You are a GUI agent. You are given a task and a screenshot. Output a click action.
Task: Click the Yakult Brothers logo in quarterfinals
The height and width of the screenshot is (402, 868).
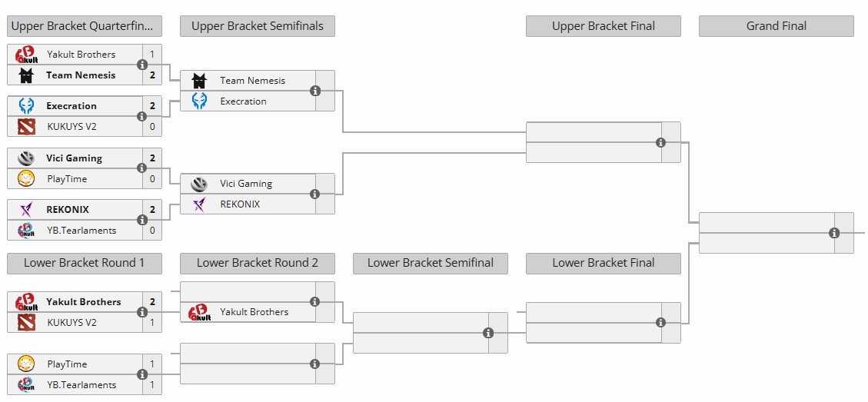26,55
